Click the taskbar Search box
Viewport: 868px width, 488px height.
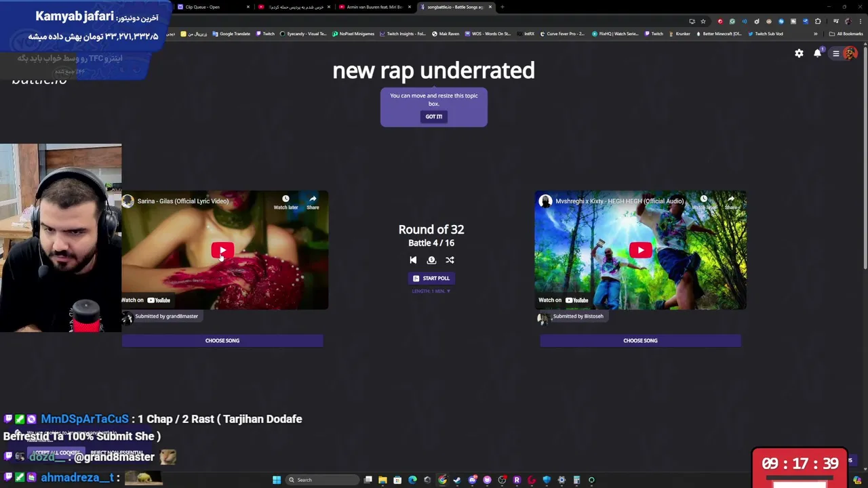pos(321,480)
